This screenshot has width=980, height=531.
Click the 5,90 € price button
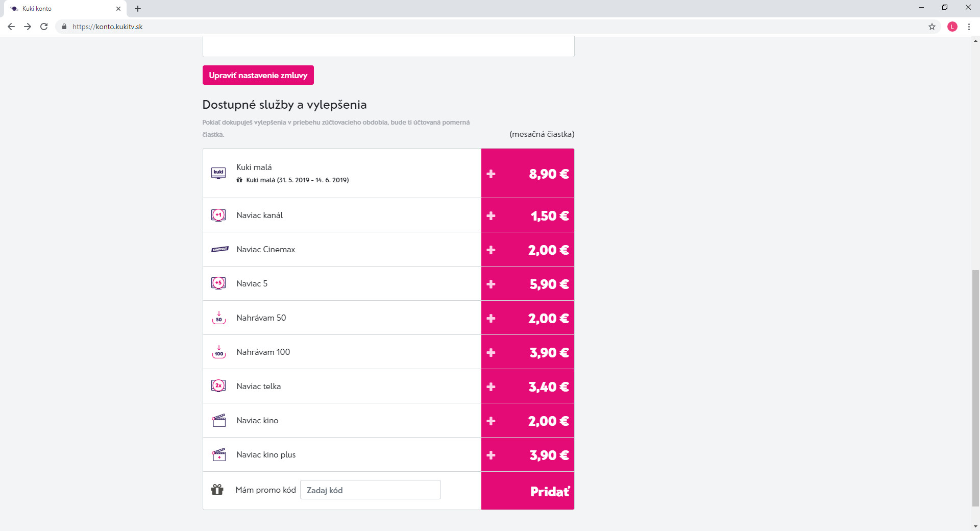point(528,284)
